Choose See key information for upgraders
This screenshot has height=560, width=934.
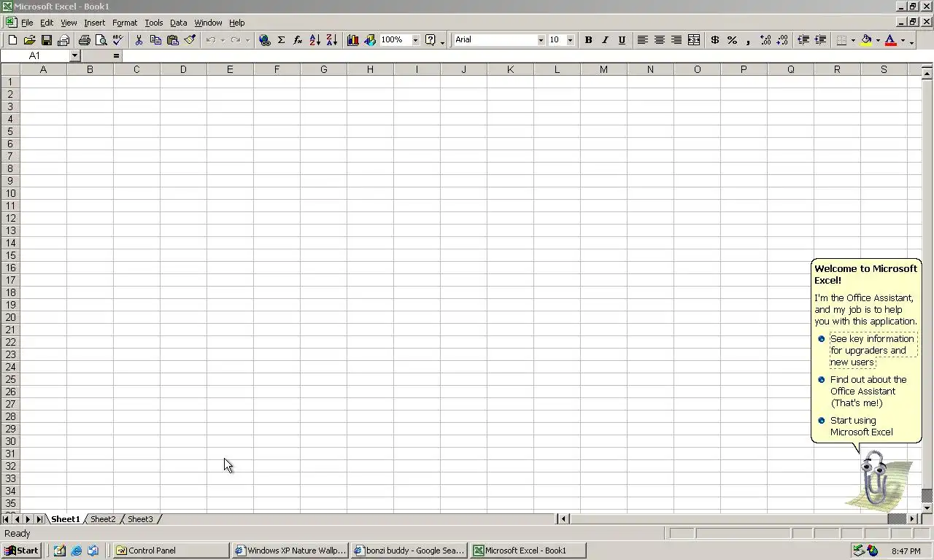click(x=872, y=350)
